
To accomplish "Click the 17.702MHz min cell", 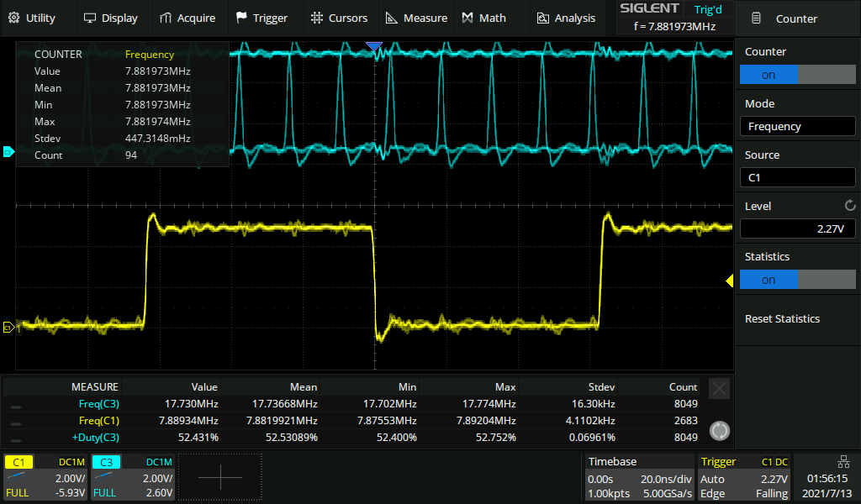I will [390, 404].
